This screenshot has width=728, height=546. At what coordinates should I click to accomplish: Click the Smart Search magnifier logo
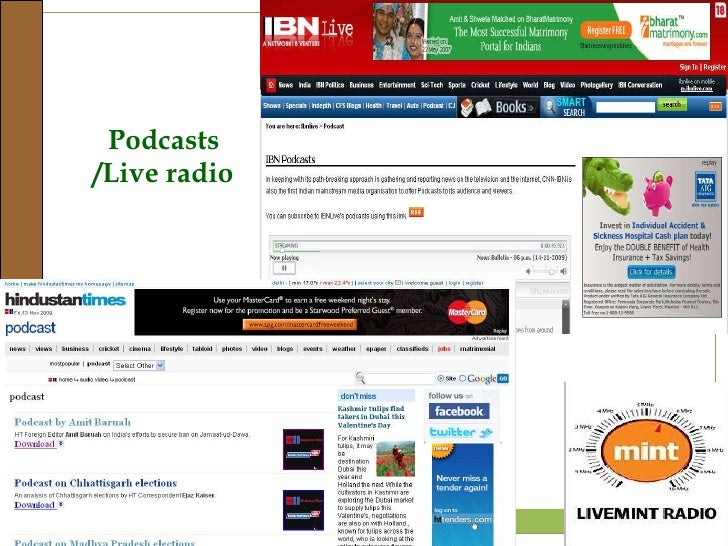550,107
